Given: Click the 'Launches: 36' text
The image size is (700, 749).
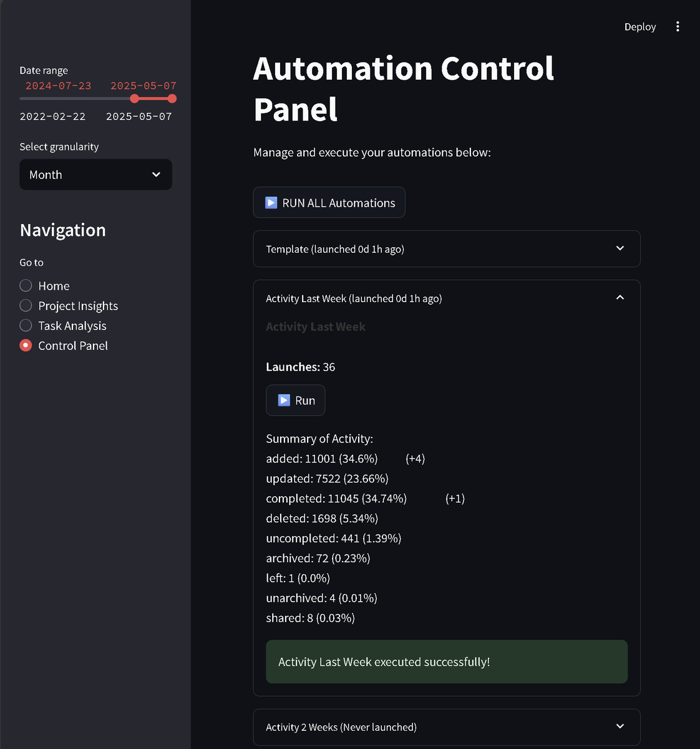Looking at the screenshot, I should point(301,367).
